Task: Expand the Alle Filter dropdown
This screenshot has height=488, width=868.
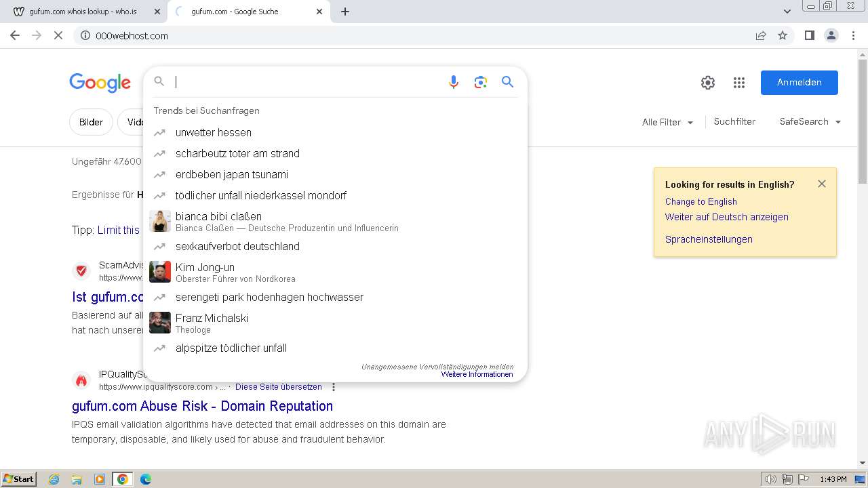Action: (x=668, y=122)
